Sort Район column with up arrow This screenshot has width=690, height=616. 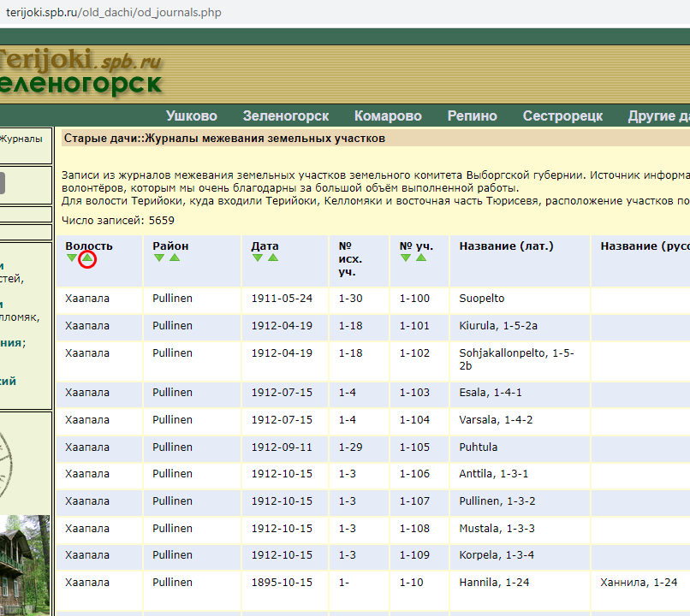(175, 258)
